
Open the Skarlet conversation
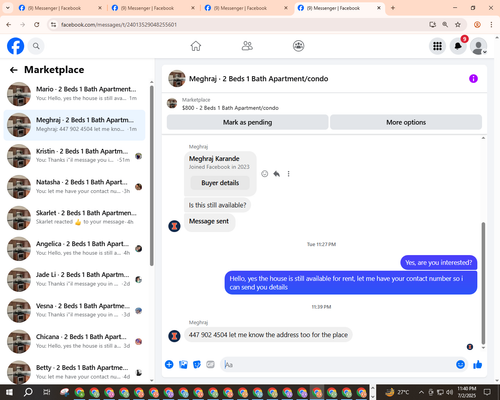click(74, 217)
